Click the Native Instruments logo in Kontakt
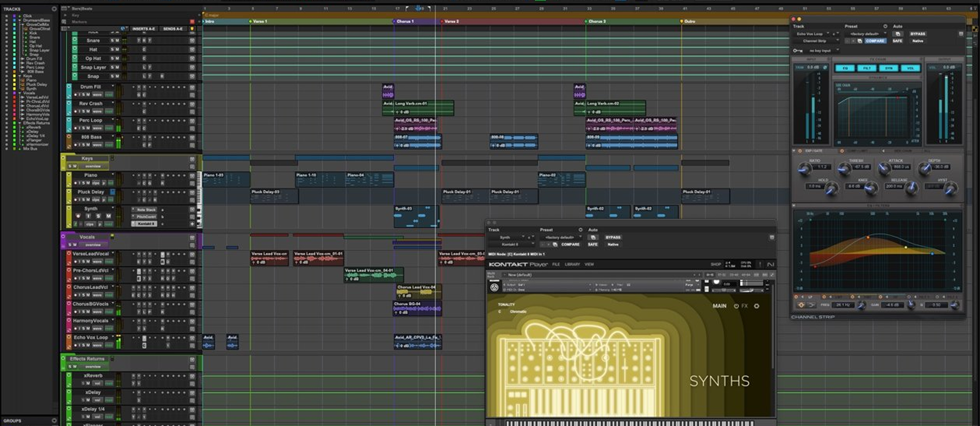Screen dimensions: 980x426 (770, 264)
